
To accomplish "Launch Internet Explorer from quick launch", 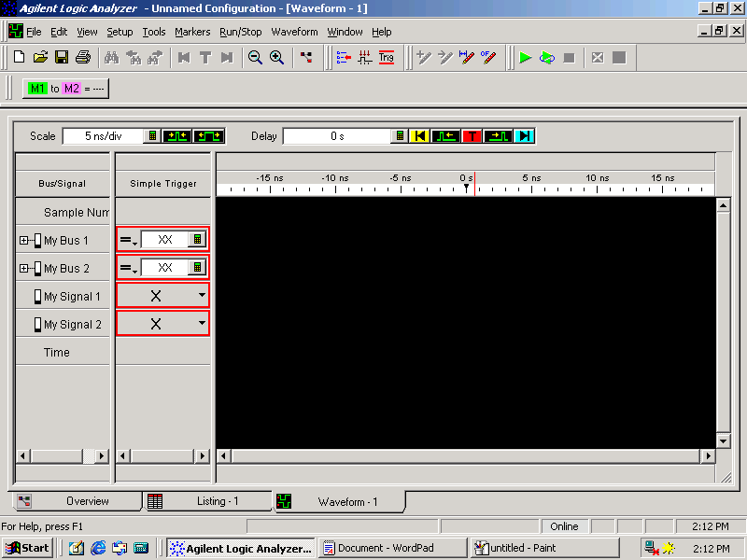I will tap(98, 548).
